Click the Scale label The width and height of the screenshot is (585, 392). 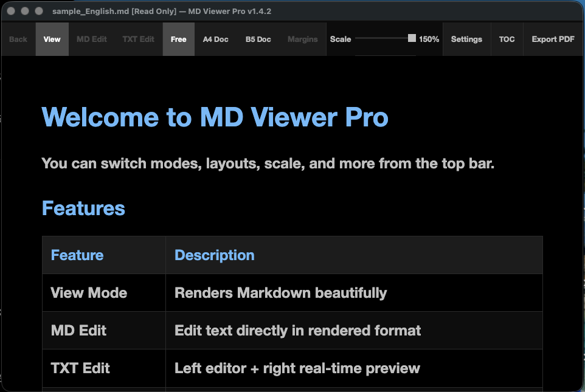click(341, 39)
